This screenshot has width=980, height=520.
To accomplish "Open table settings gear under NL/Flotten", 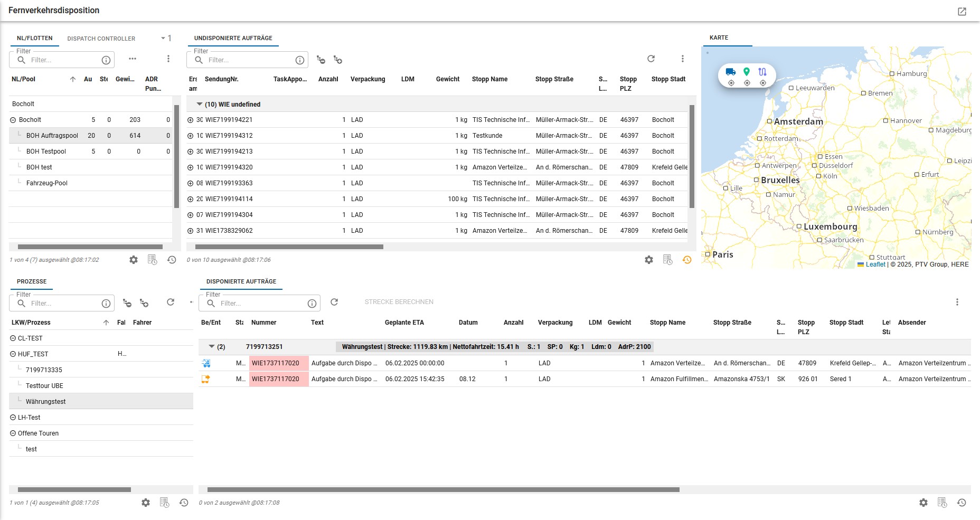I will (134, 260).
